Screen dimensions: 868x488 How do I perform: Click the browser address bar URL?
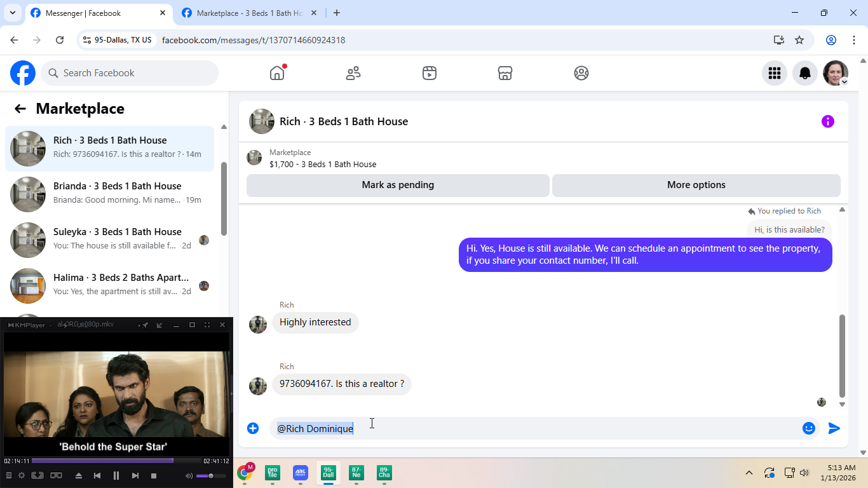(x=254, y=40)
